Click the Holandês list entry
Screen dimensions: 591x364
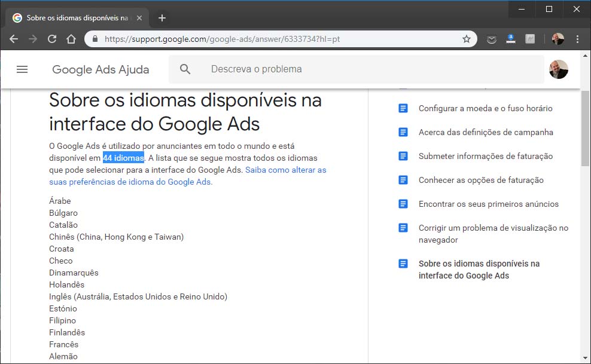click(67, 285)
